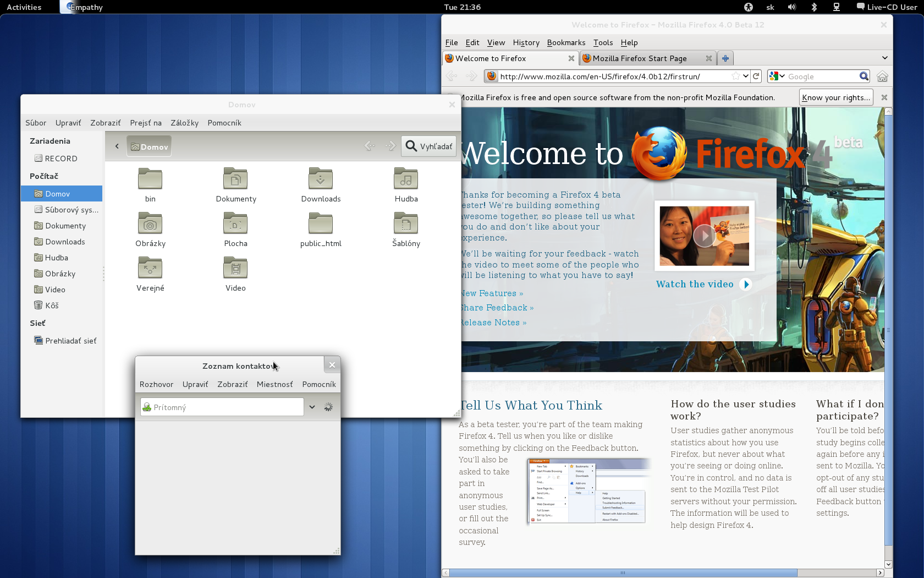924x578 pixels.
Task: Go to the Firefox home page icon
Action: (x=883, y=77)
